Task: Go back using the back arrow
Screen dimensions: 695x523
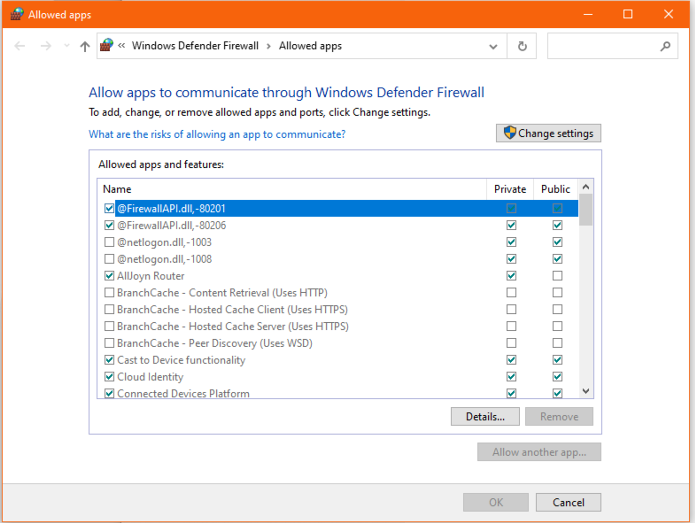Action: click(20, 46)
